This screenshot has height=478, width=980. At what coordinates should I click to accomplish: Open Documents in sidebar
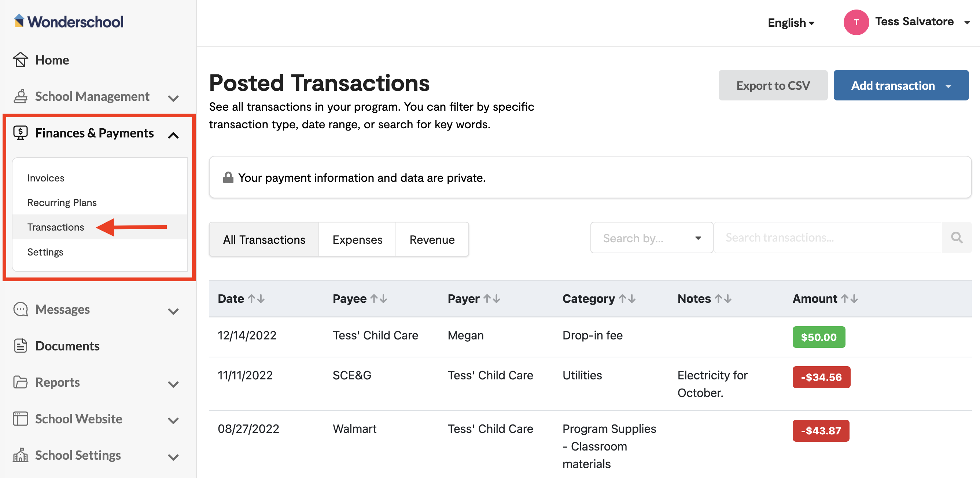67,346
